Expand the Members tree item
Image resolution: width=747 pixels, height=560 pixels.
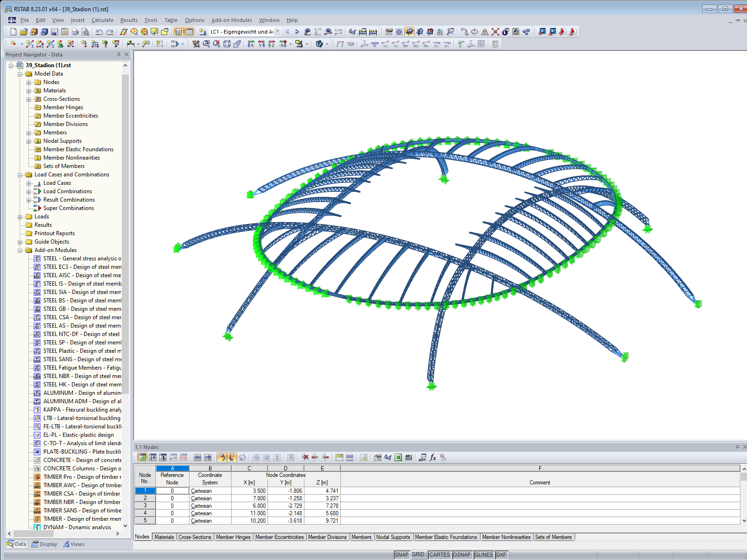29,133
